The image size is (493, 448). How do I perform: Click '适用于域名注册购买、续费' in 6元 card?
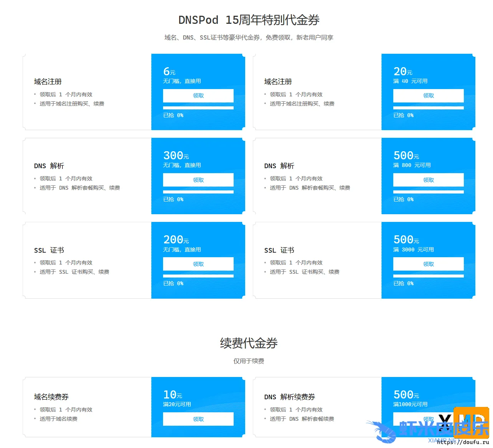[x=72, y=104]
